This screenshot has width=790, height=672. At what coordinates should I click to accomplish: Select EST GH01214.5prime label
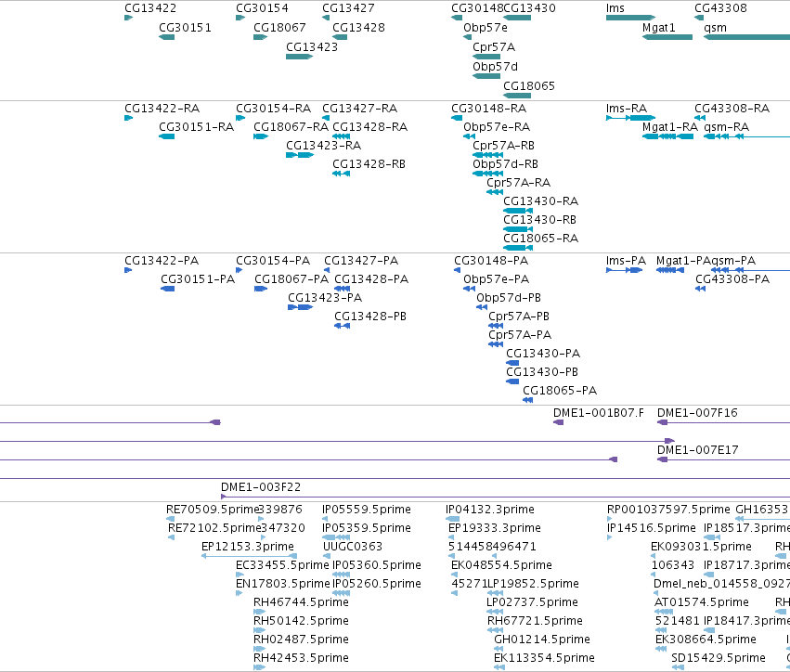click(x=542, y=640)
